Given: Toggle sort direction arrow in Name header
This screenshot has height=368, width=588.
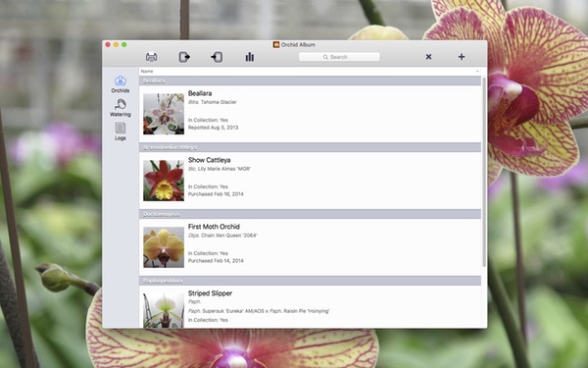Looking at the screenshot, I should click(477, 71).
